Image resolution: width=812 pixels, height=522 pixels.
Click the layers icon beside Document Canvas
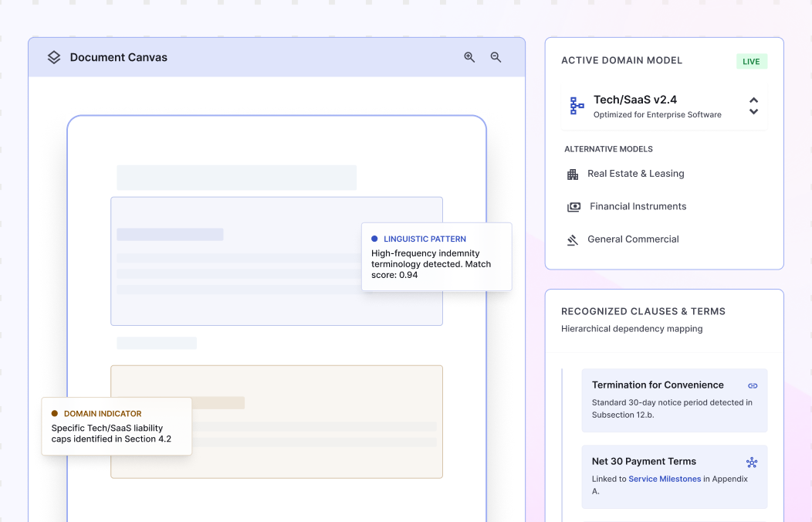point(54,57)
